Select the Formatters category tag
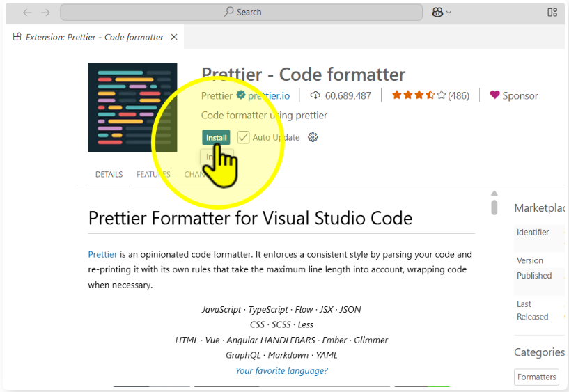The width and height of the screenshot is (569, 392). click(x=537, y=377)
